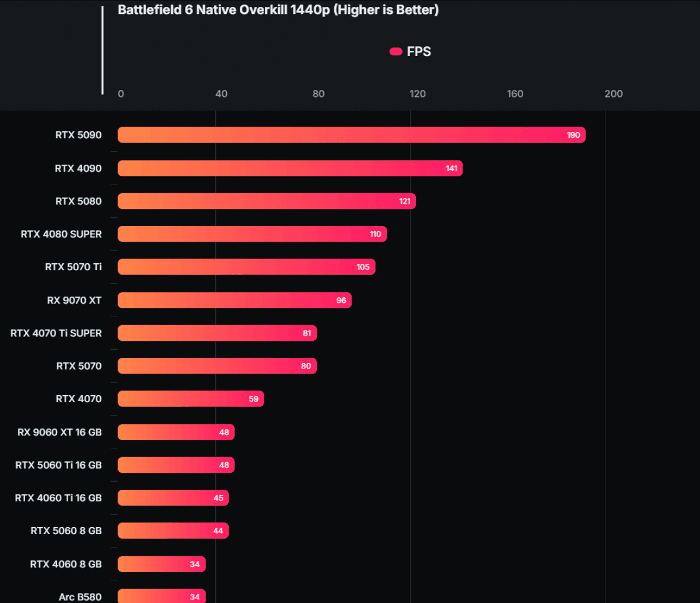Select the RTX 4070 Ti SUPER bar

217,333
